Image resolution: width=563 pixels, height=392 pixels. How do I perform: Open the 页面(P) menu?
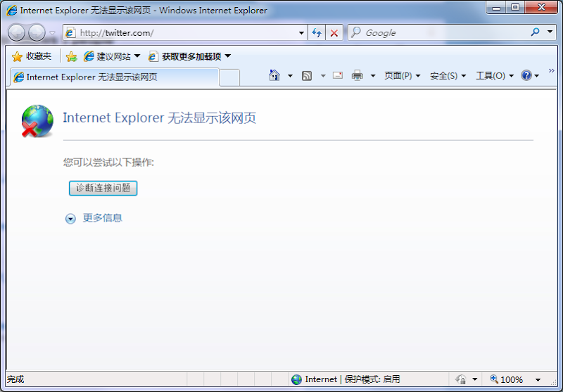(x=402, y=76)
